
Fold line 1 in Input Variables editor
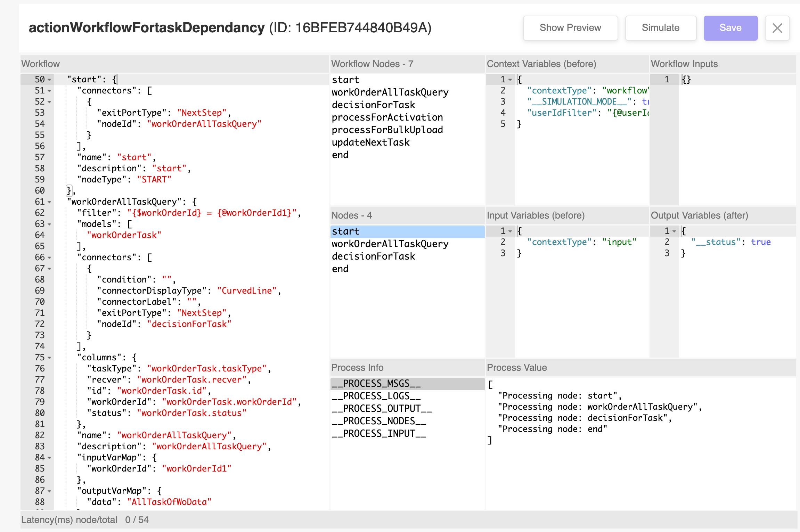tap(510, 231)
